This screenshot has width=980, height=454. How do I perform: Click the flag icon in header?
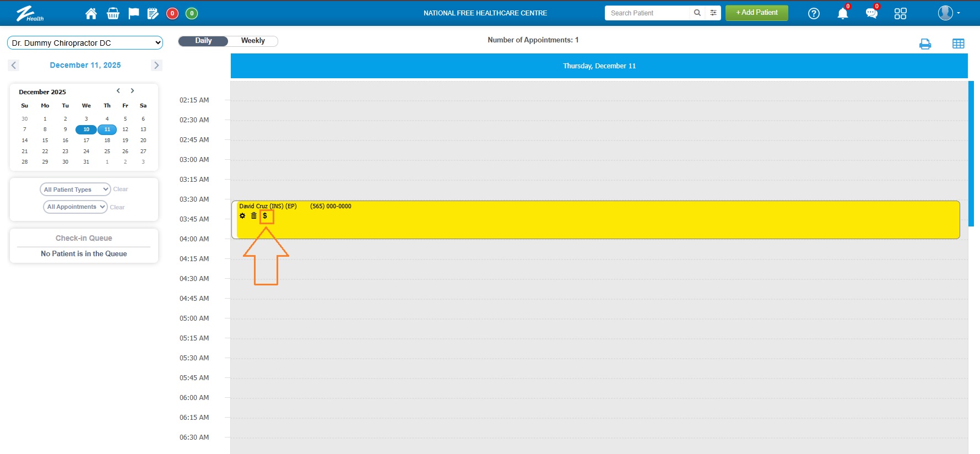(x=133, y=13)
